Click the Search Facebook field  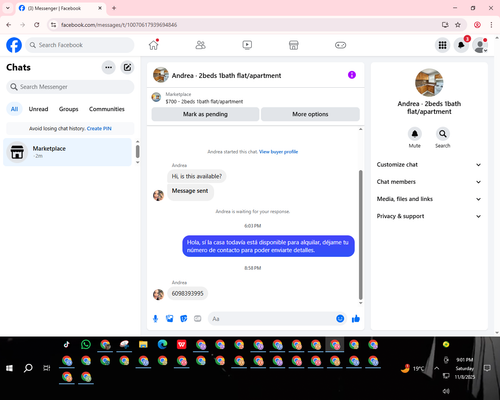pyautogui.click(x=80, y=45)
